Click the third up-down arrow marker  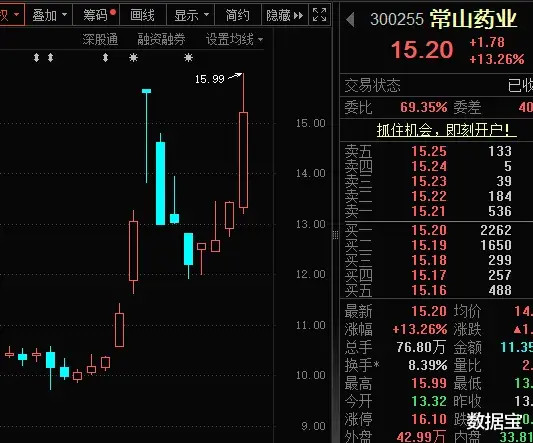(105, 58)
